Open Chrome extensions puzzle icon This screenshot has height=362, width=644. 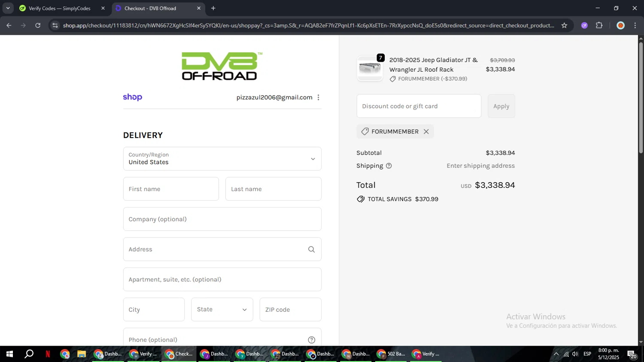click(599, 25)
